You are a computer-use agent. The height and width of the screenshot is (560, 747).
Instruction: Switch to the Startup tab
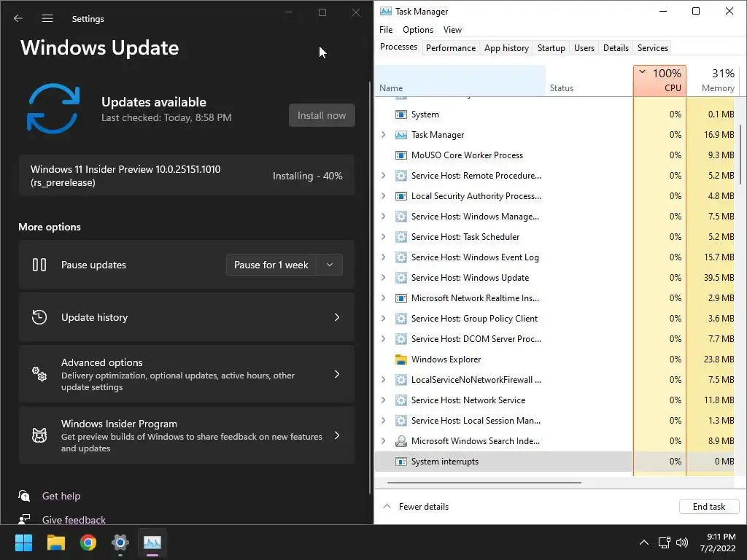(551, 47)
